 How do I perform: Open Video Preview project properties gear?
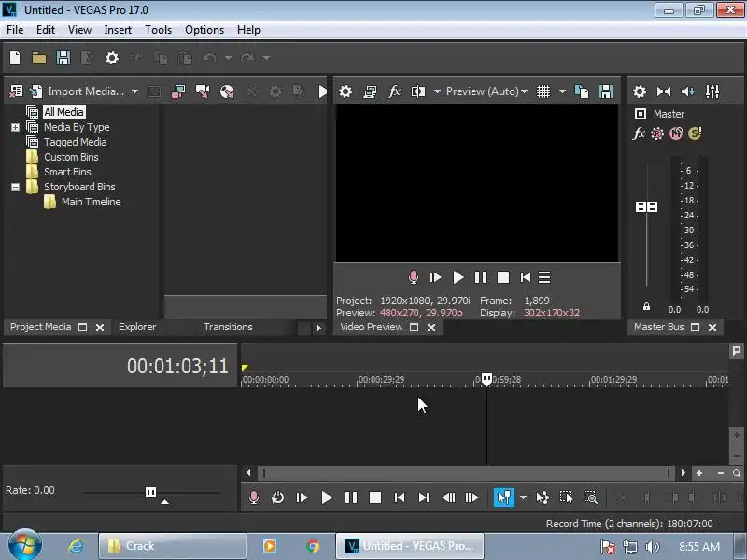coord(345,91)
